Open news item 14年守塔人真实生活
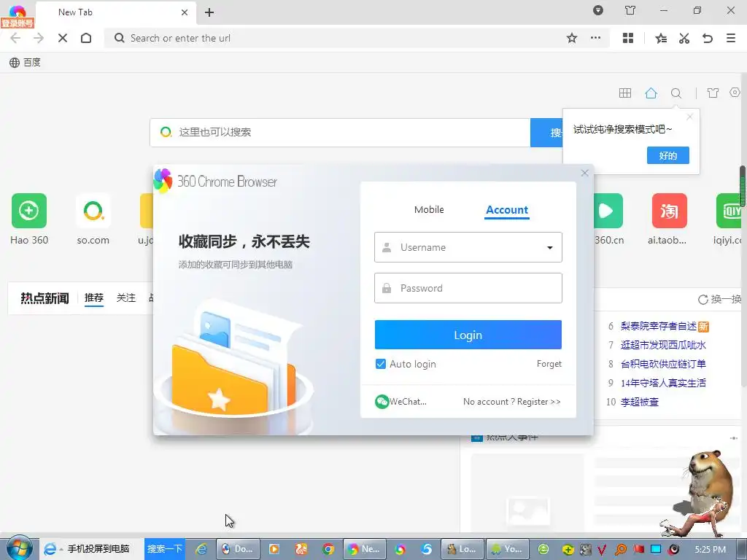The height and width of the screenshot is (560, 747). click(663, 383)
